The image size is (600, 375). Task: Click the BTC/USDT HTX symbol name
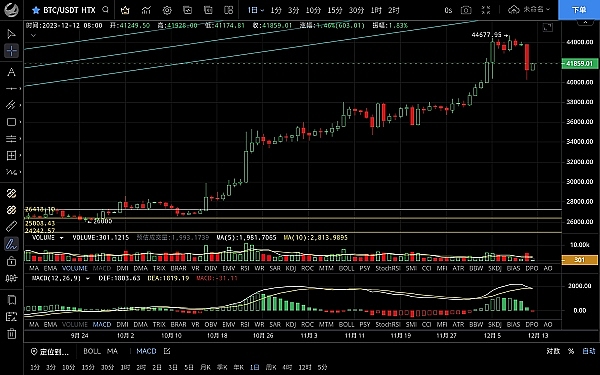[69, 10]
